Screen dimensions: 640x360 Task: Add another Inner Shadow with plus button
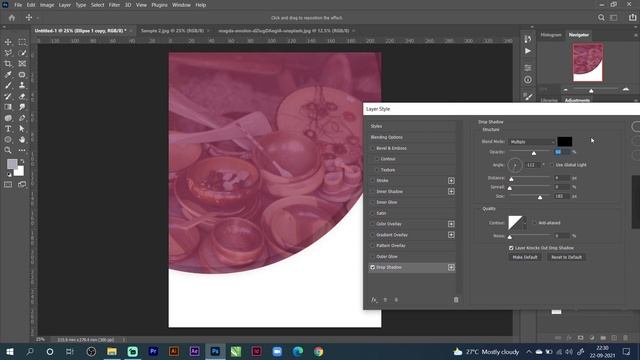click(x=451, y=191)
